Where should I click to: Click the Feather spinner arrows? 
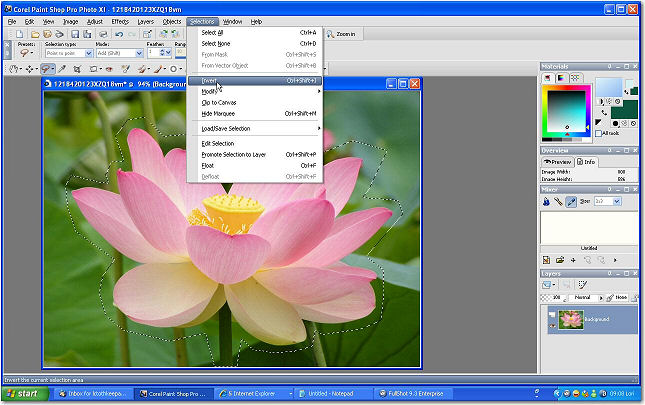[x=162, y=53]
